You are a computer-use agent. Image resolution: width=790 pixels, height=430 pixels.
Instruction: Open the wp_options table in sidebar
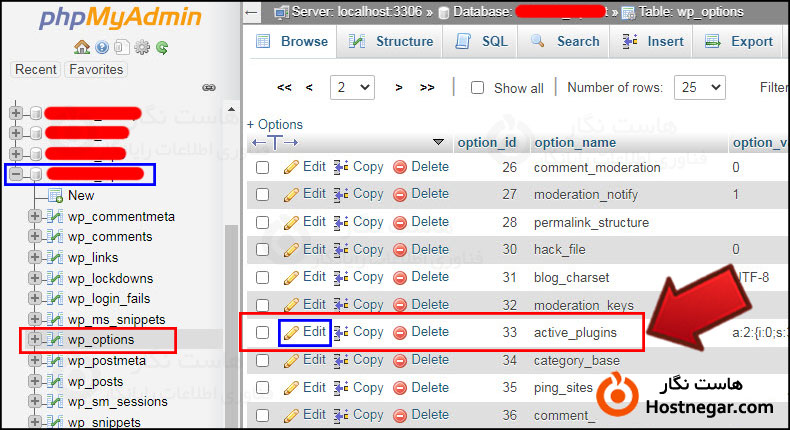100,340
